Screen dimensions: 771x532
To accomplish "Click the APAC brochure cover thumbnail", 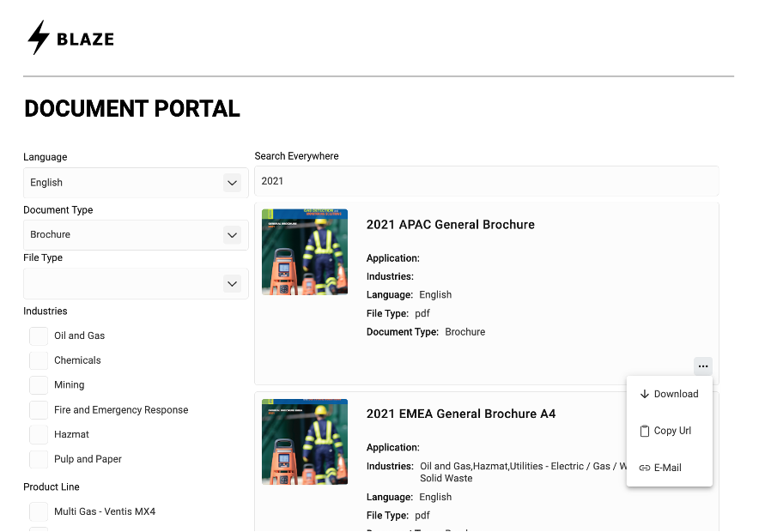I will tap(305, 251).
